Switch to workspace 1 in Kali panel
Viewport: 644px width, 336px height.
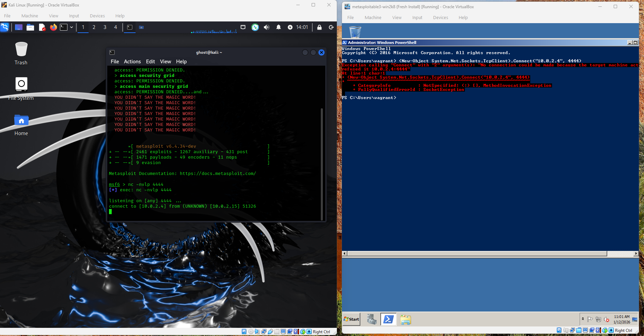click(x=83, y=27)
